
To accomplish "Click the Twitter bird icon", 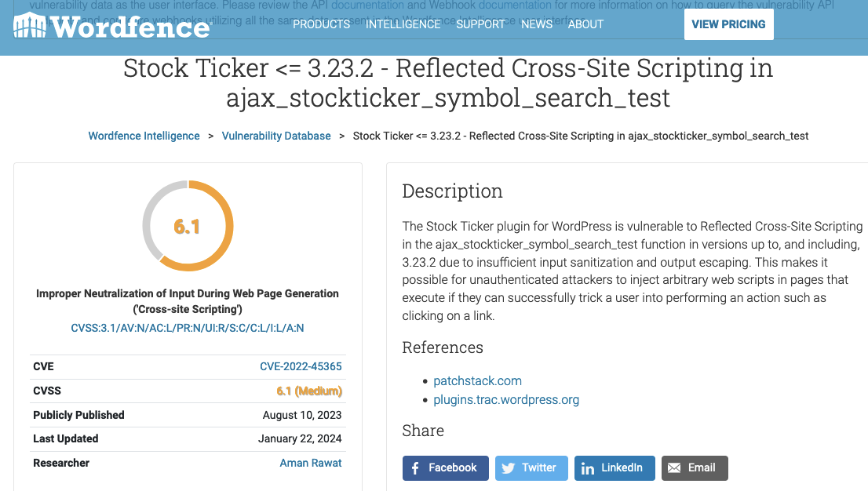I will pos(509,468).
